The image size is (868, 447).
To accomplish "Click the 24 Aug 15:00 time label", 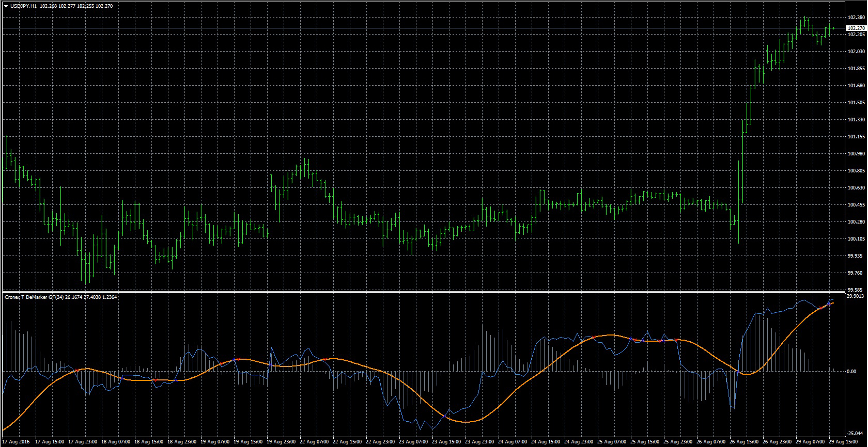I will pos(547,442).
